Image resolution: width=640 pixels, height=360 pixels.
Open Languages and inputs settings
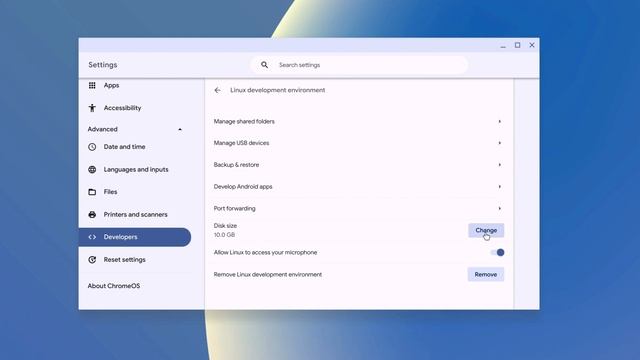[135, 169]
